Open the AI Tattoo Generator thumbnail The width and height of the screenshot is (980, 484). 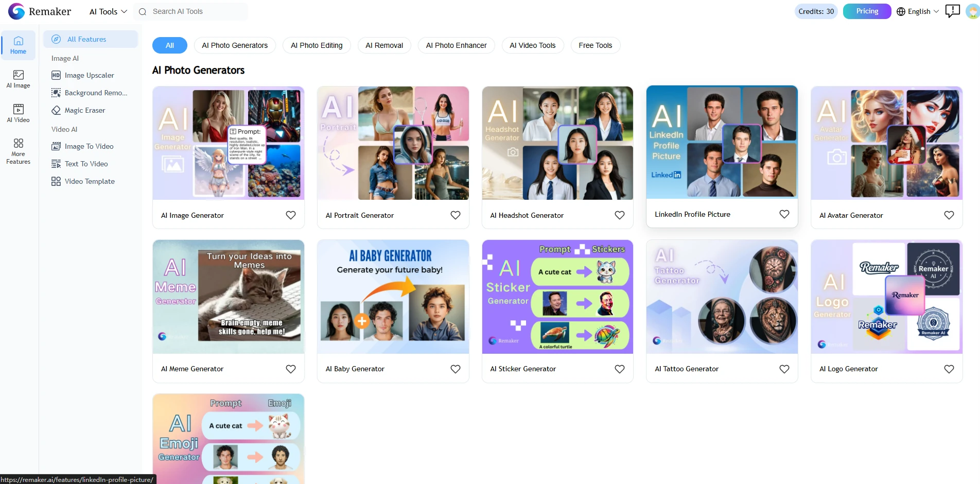[x=722, y=297]
